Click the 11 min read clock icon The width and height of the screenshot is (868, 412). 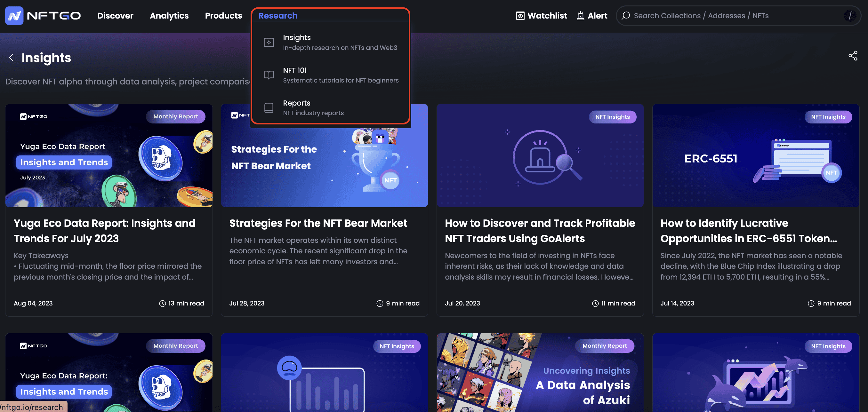pos(595,304)
